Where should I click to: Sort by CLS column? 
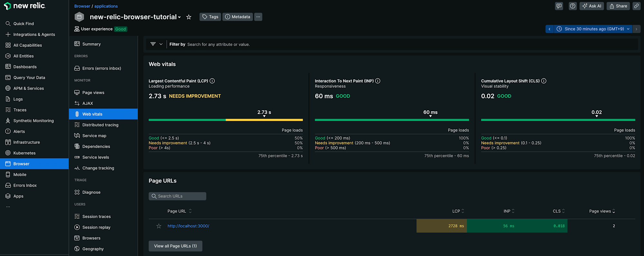pos(559,211)
